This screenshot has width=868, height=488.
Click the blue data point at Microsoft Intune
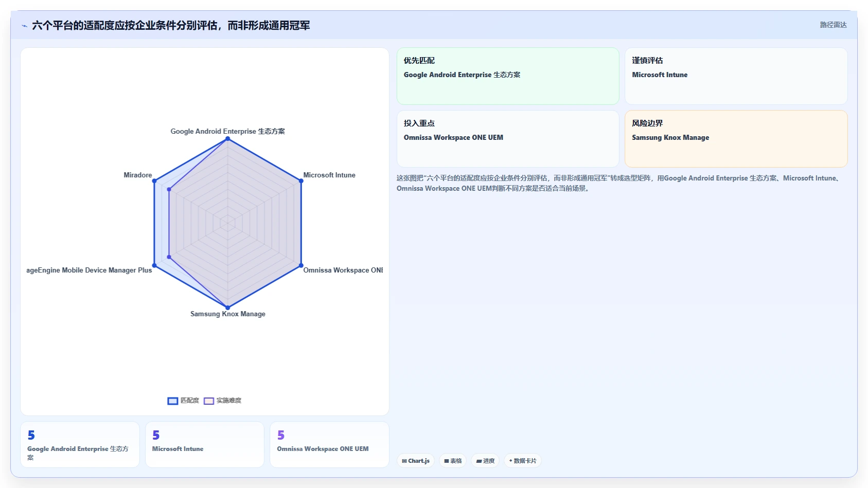pyautogui.click(x=301, y=181)
